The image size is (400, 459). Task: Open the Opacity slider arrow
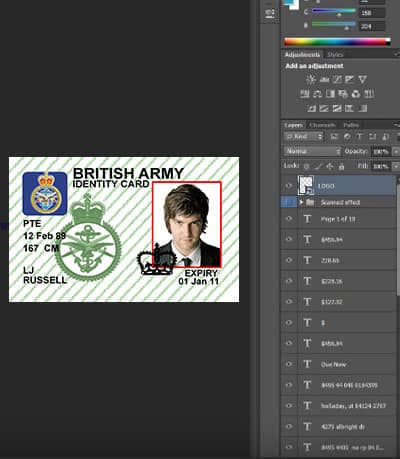396,152
